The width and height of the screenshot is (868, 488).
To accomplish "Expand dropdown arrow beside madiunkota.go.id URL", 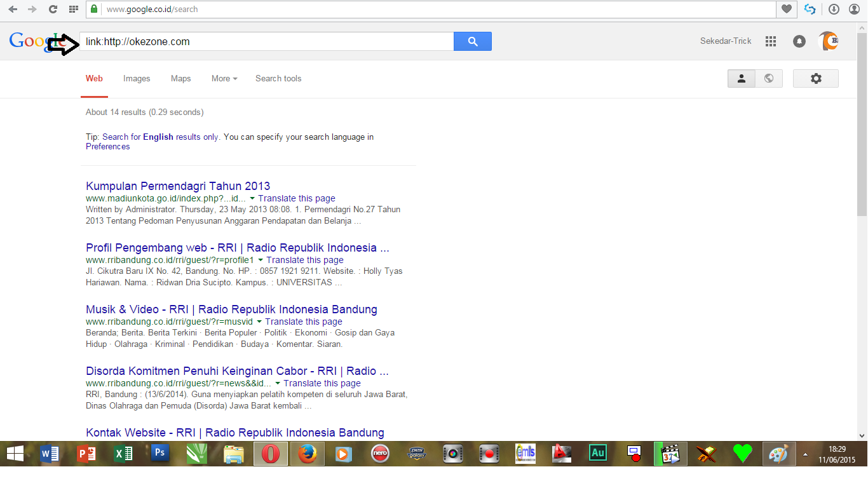I will click(x=252, y=198).
